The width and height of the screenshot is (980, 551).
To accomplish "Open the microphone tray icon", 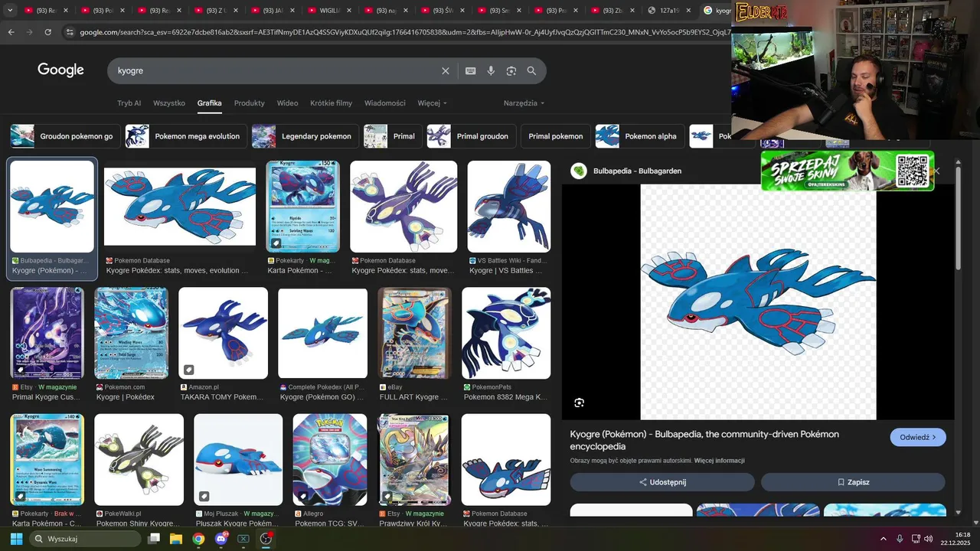I will pos(900,539).
